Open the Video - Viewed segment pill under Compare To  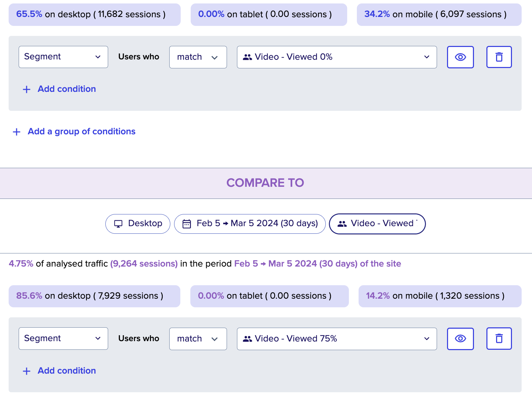point(377,224)
